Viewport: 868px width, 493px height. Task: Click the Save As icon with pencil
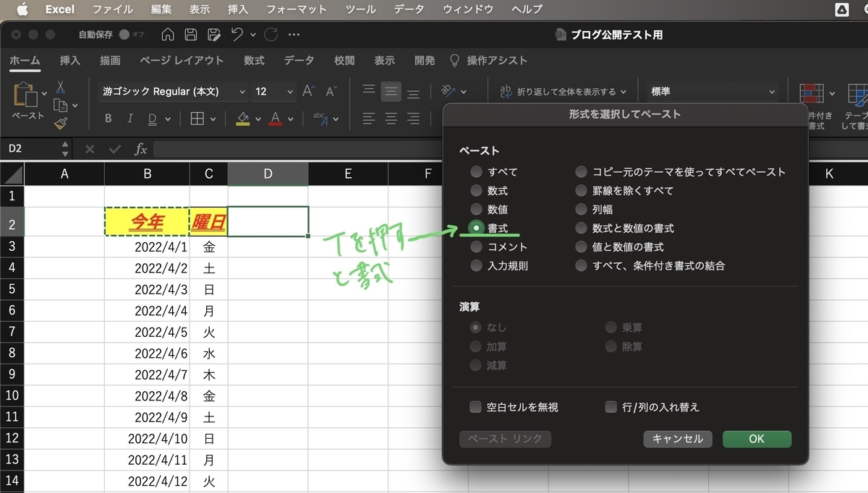click(x=213, y=35)
